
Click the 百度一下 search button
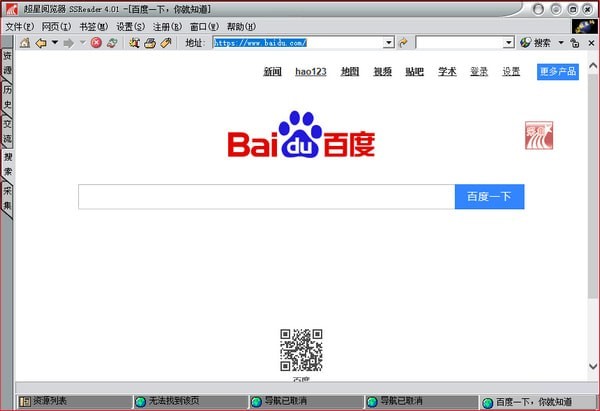489,197
